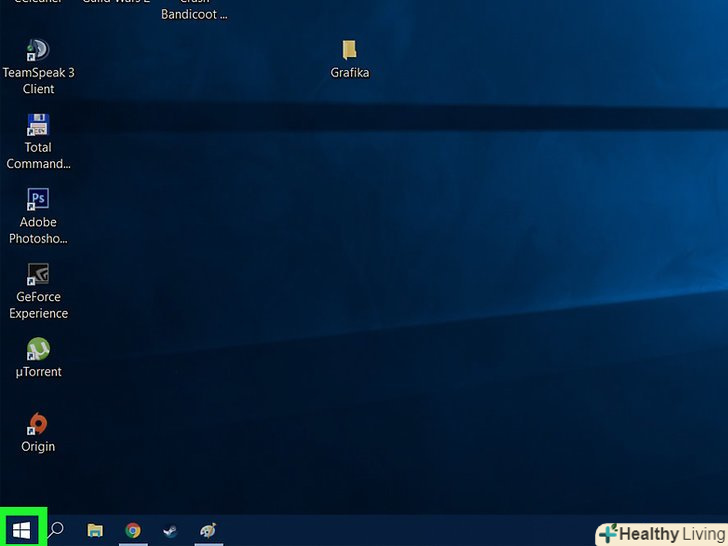Open the Windows Start menu button

[x=21, y=530]
